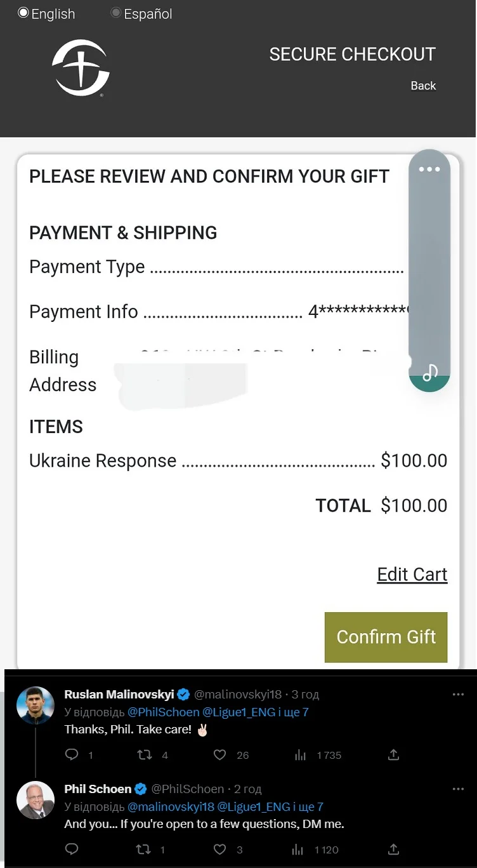Reply to Ruslan Malinovskyi's tweet

pyautogui.click(x=72, y=754)
